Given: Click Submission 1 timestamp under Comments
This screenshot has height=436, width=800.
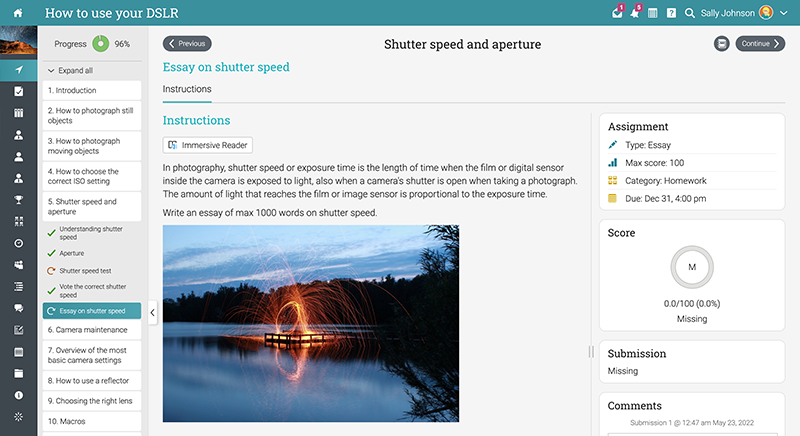Looking at the screenshot, I should tap(692, 423).
